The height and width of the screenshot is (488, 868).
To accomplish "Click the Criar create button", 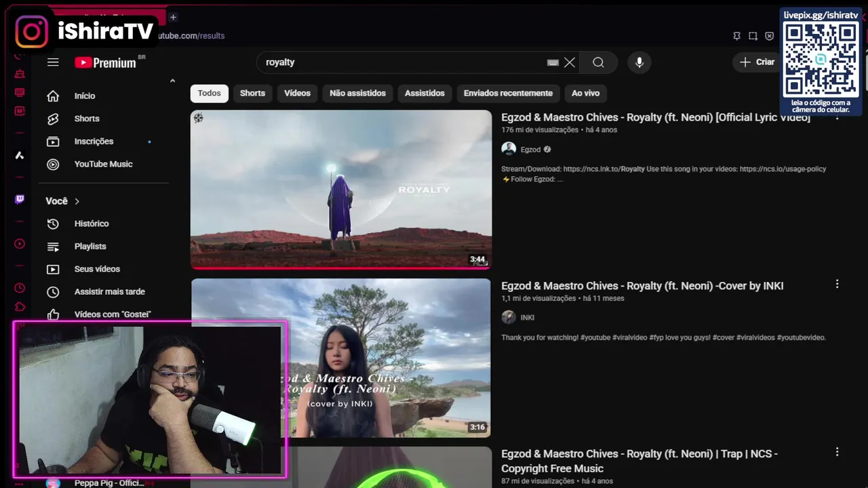I will pyautogui.click(x=757, y=62).
